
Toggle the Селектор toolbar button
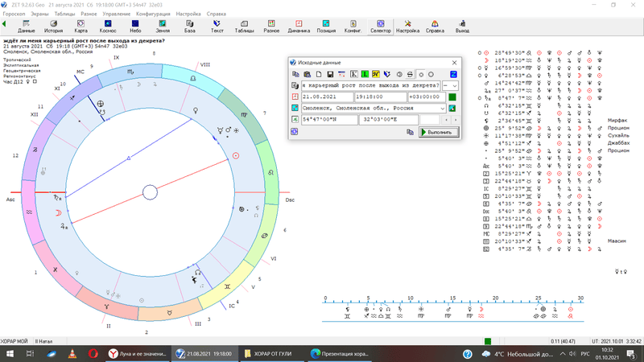380,26
